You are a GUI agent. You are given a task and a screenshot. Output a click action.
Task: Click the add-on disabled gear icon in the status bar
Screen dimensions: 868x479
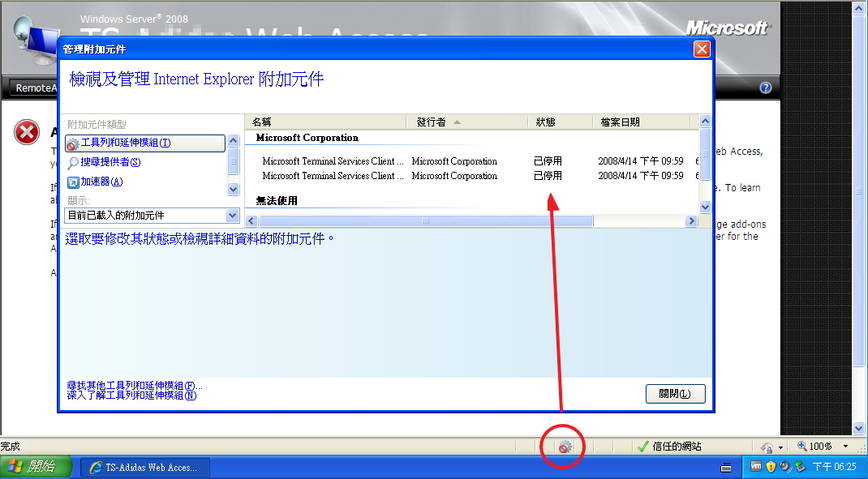click(x=564, y=447)
